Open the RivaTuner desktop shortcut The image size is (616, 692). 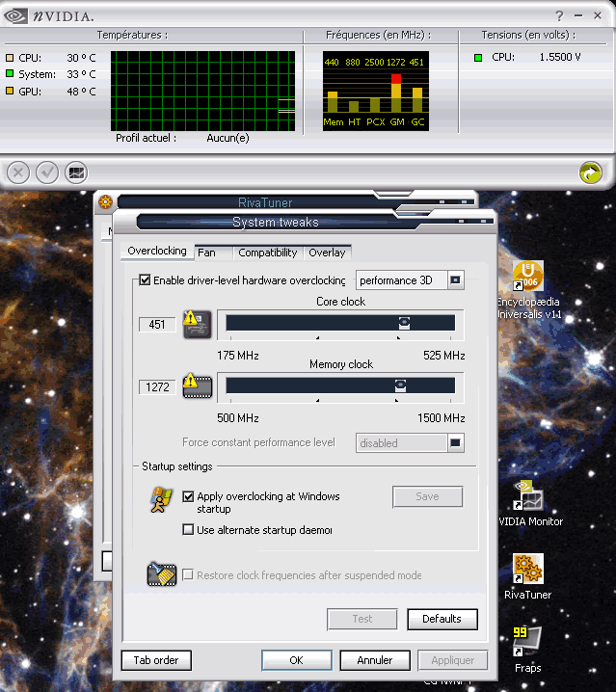[527, 570]
